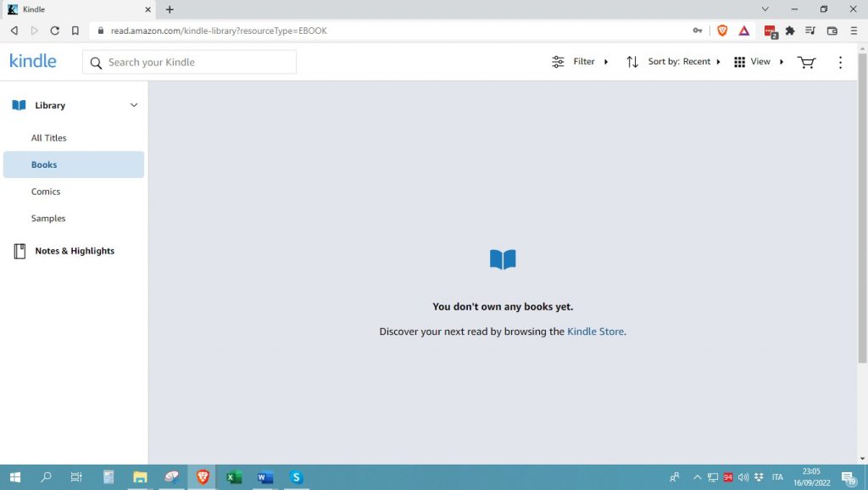Open the Sort by Recent dropdown
The width and height of the screenshot is (868, 490).
pos(674,62)
